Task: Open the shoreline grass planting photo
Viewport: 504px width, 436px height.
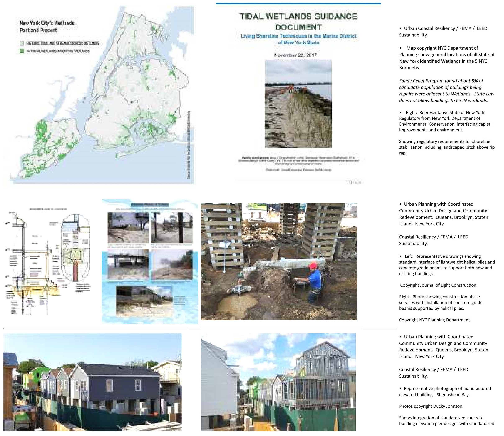Action: (x=298, y=103)
